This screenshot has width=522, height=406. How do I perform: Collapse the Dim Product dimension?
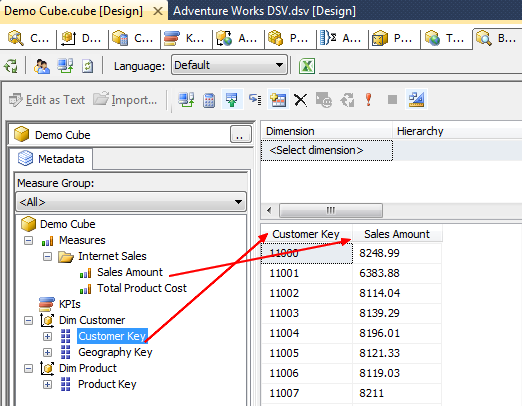click(29, 368)
